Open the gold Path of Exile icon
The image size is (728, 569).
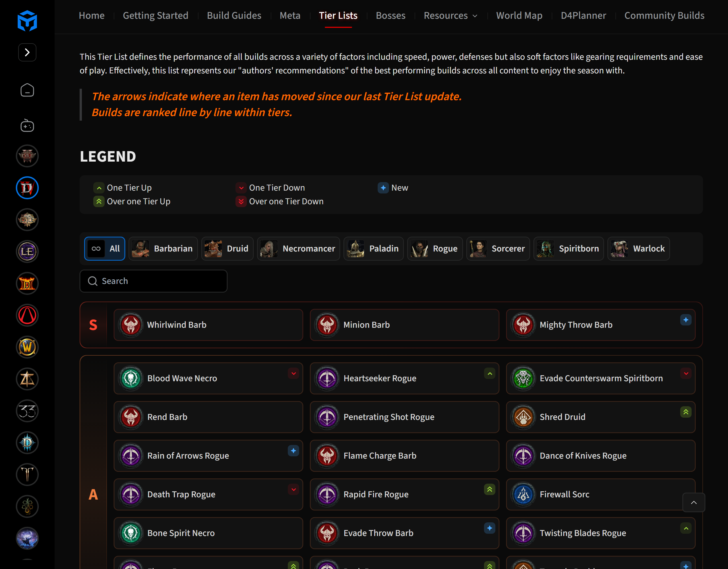coord(27,219)
